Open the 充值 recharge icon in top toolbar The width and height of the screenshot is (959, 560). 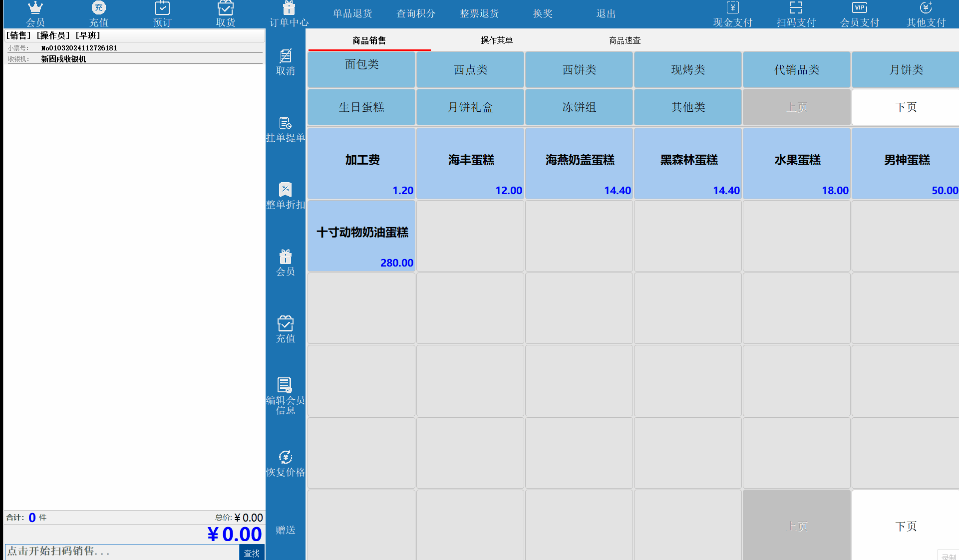[x=98, y=8]
